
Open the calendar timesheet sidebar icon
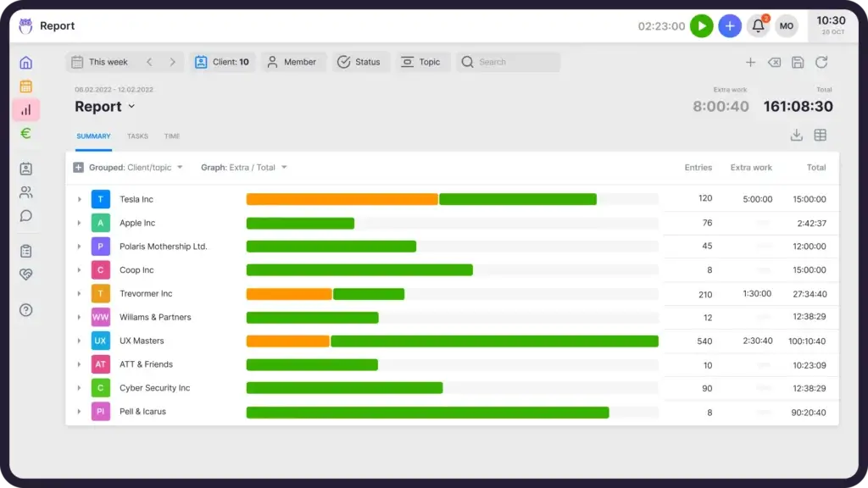click(x=26, y=86)
